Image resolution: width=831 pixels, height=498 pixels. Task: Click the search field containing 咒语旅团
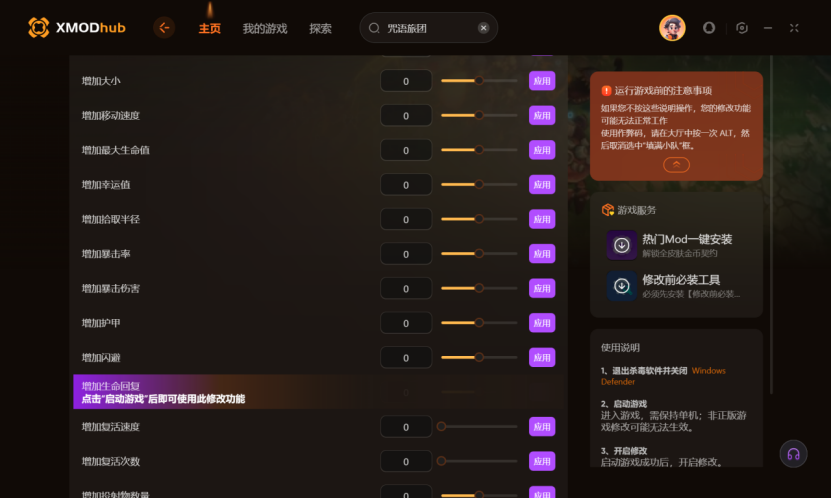click(x=429, y=28)
